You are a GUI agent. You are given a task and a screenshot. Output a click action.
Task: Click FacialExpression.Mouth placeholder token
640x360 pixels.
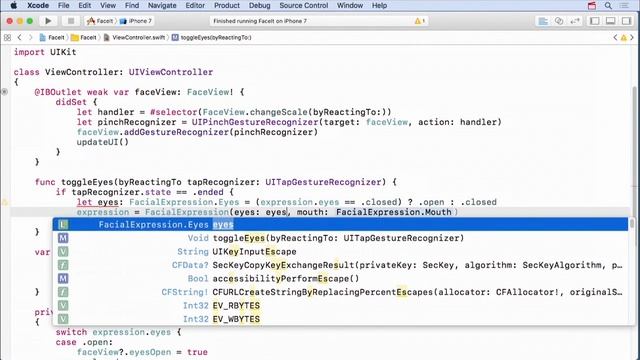click(x=394, y=212)
